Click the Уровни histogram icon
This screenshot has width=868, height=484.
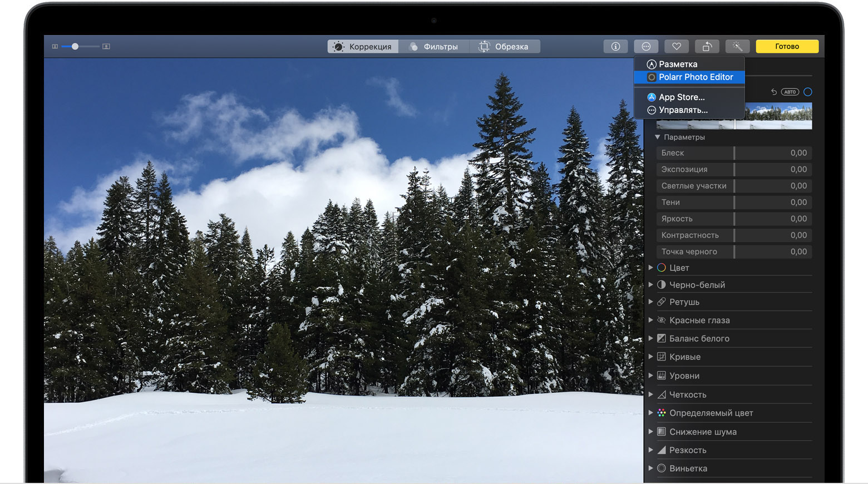click(x=662, y=376)
